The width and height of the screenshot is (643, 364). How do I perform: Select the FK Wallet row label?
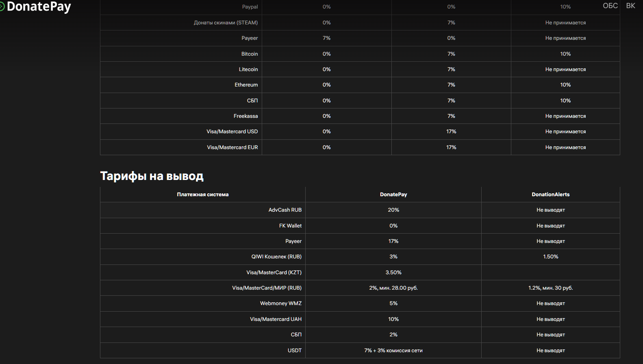pos(290,226)
